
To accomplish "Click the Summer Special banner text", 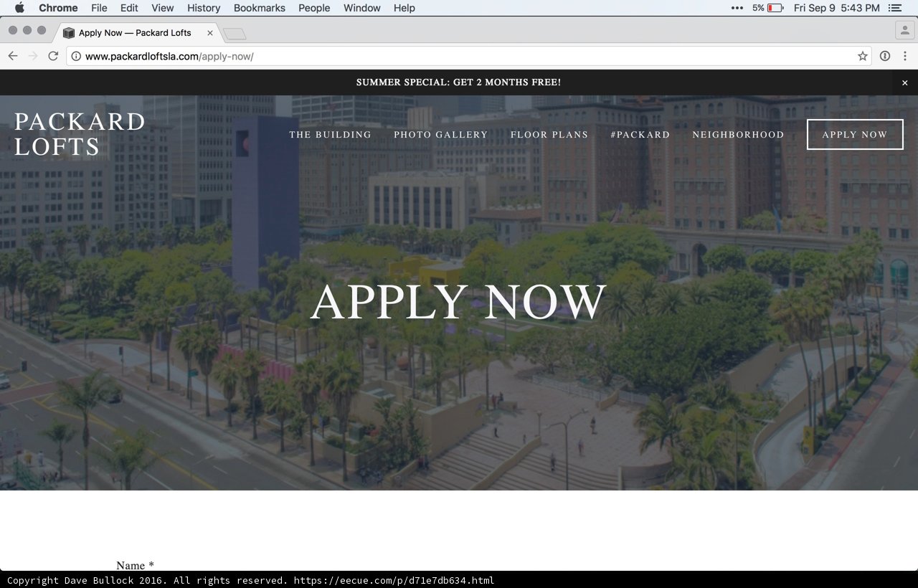I will point(458,82).
